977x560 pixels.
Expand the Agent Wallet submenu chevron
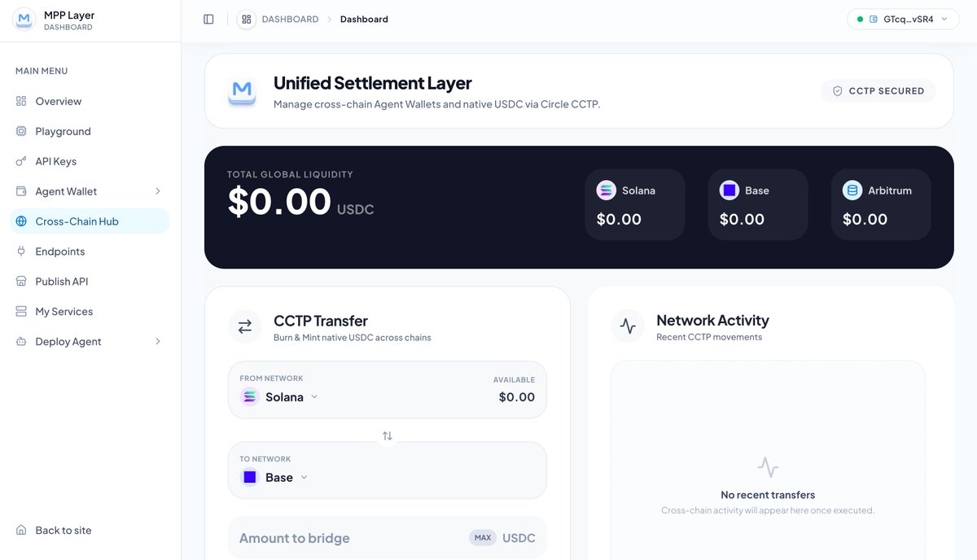pyautogui.click(x=158, y=191)
